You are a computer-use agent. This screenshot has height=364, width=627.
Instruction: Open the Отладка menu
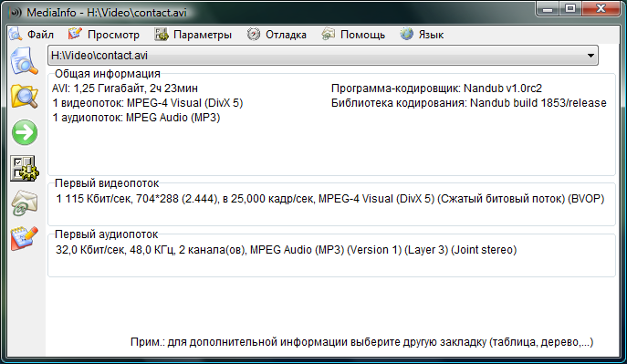click(x=286, y=35)
